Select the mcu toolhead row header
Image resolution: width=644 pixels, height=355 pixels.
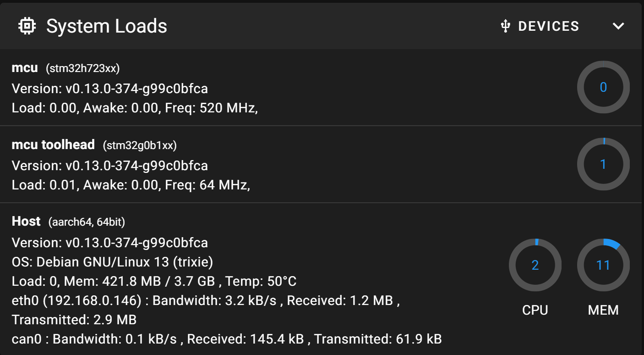(53, 145)
